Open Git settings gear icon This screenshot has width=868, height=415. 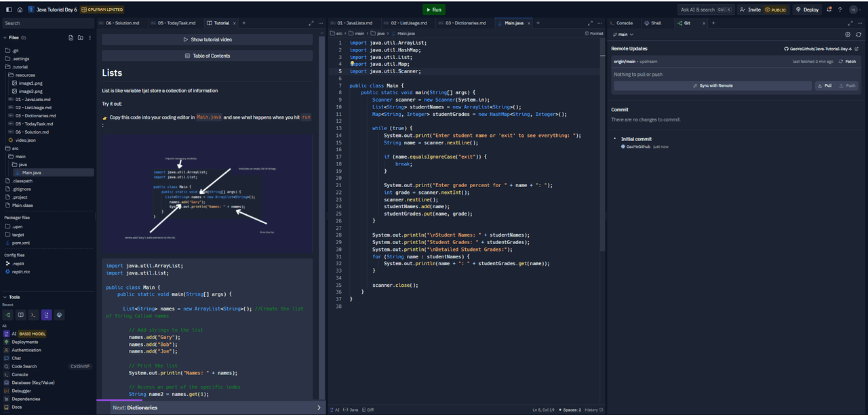tap(848, 34)
